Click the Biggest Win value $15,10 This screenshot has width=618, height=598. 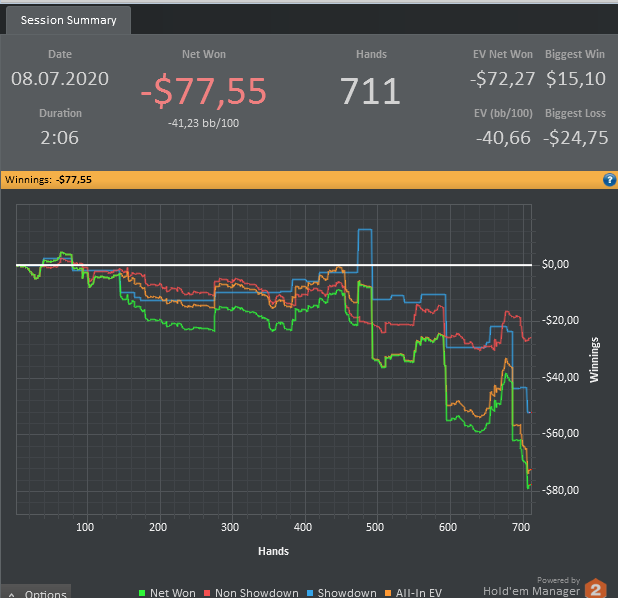(575, 79)
